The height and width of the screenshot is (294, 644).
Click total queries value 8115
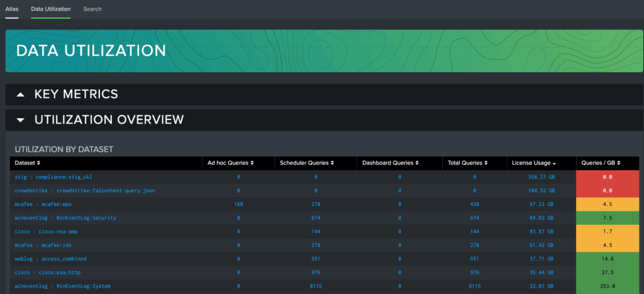coord(474,286)
